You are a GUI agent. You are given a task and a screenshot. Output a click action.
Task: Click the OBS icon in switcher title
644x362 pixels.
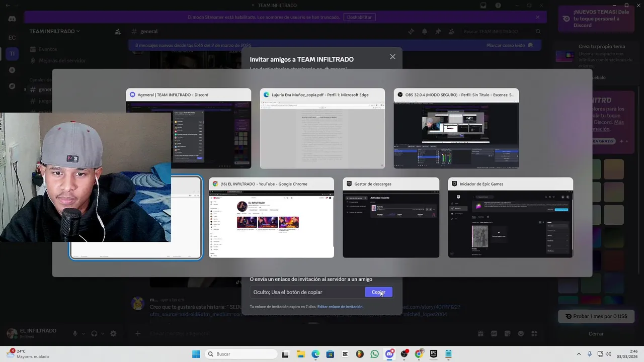(400, 95)
